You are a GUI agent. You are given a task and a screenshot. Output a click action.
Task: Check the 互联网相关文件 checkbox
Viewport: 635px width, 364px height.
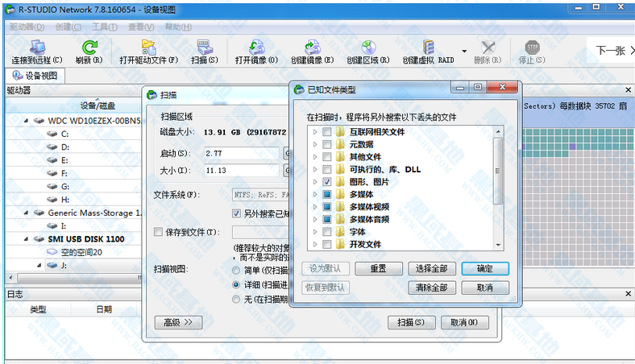point(327,131)
